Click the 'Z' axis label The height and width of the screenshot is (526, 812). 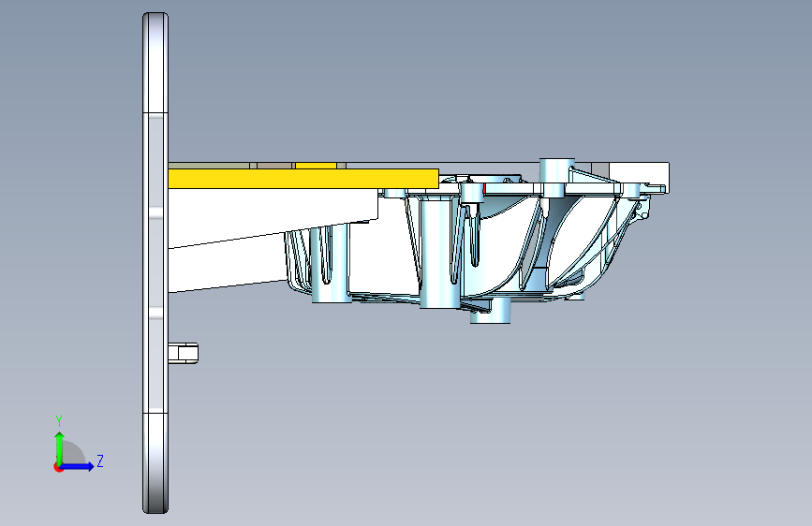100,460
